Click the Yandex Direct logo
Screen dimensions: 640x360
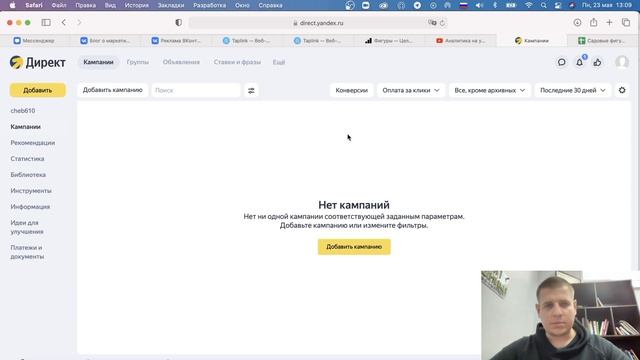[x=38, y=62]
